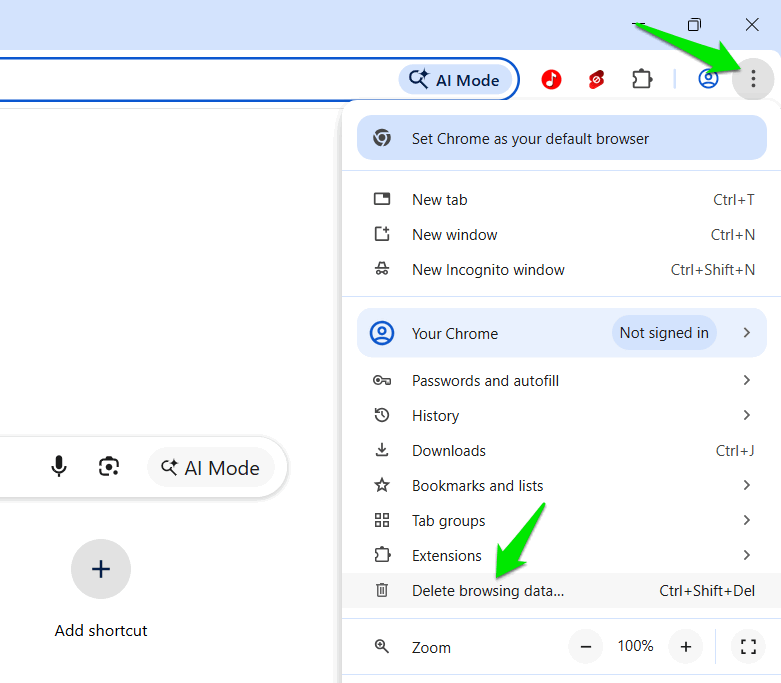Click the Ctrl+J shortcut text
This screenshot has height=683, width=781.
point(735,451)
